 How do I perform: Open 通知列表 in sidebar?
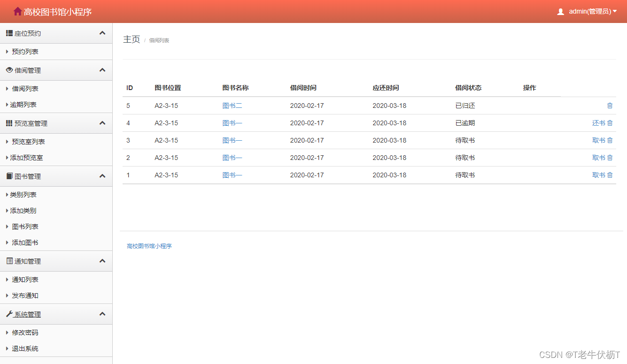[x=25, y=280]
